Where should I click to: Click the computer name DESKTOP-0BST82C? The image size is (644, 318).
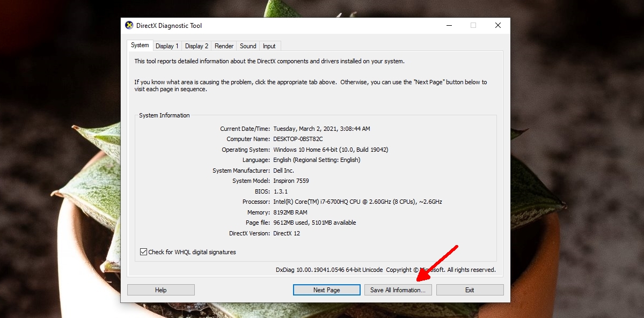click(298, 139)
